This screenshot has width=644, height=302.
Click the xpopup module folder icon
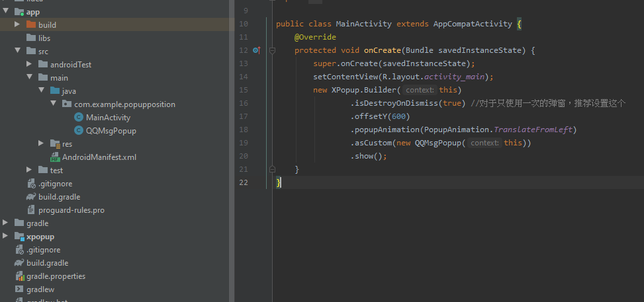[x=19, y=237]
